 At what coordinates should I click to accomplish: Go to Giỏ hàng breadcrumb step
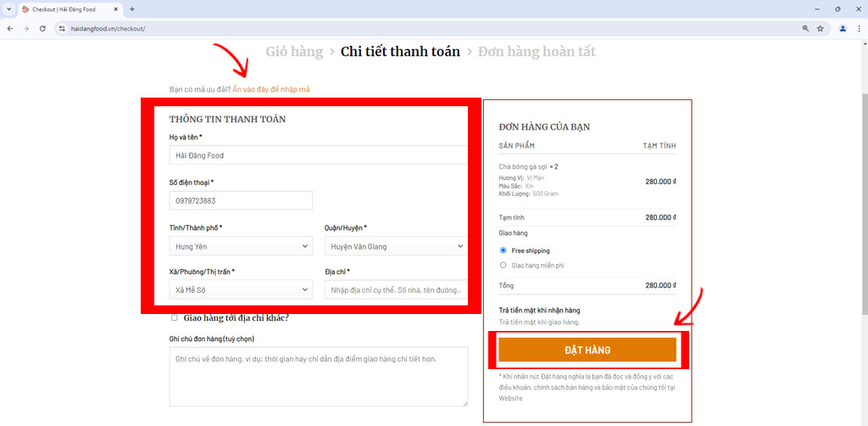click(294, 52)
